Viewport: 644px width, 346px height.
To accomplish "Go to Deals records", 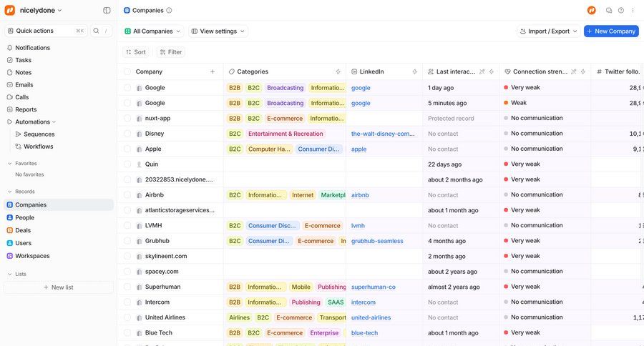I will (x=59, y=230).
